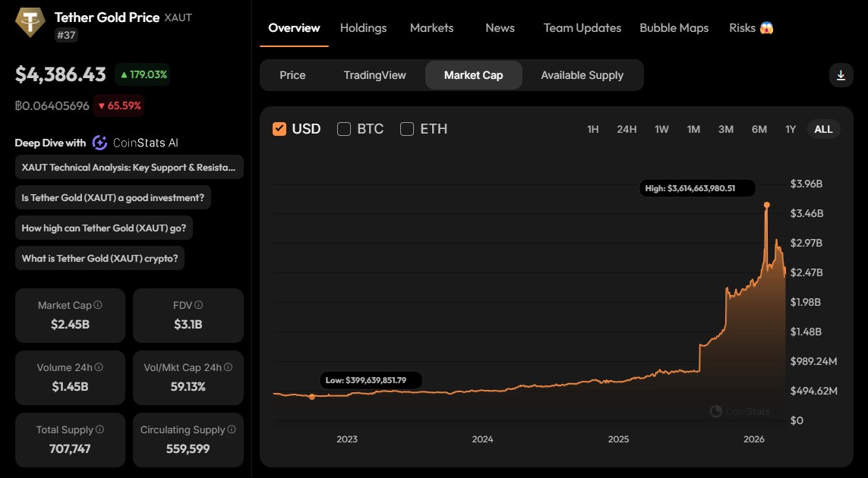Click the chart's low point marker

pos(312,397)
